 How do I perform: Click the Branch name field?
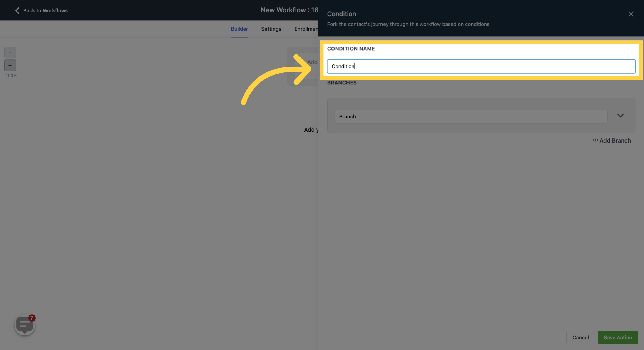(471, 116)
